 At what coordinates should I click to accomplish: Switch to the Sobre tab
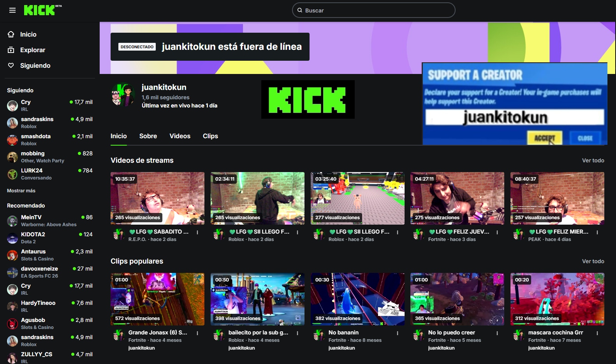[148, 136]
